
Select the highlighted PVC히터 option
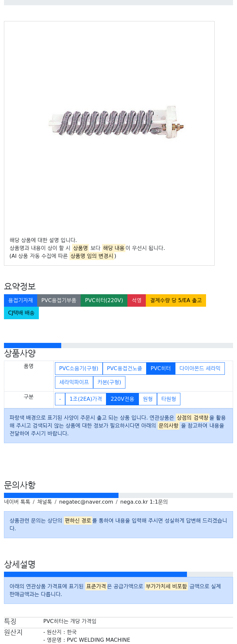coord(161,369)
